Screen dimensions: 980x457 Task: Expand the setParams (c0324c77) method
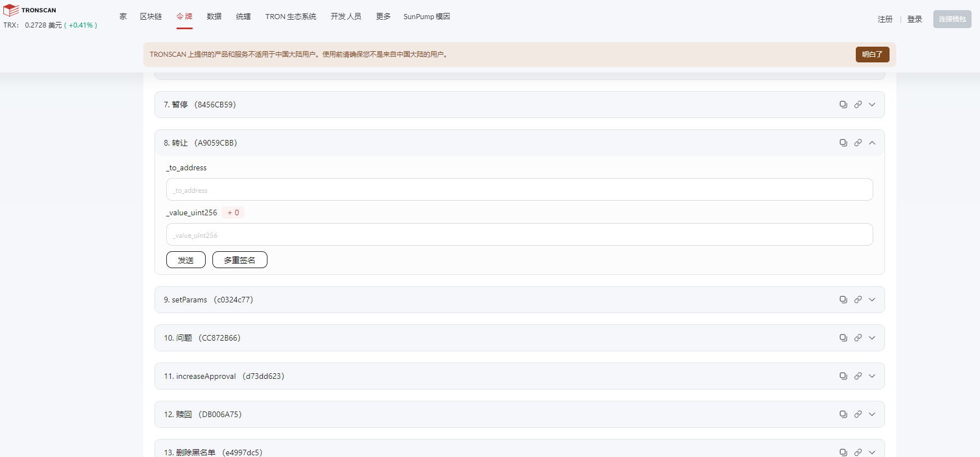(x=872, y=300)
